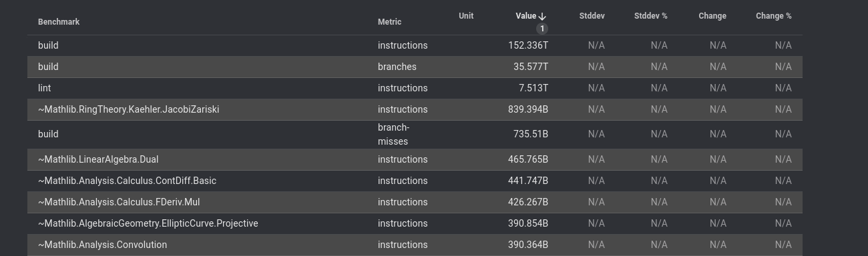The height and width of the screenshot is (256, 868).
Task: Select the build benchmark with 152.336T value
Action: point(48,45)
